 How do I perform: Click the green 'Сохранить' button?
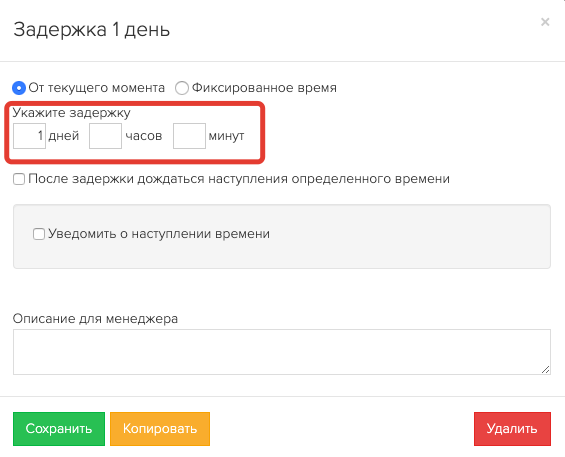pos(59,429)
